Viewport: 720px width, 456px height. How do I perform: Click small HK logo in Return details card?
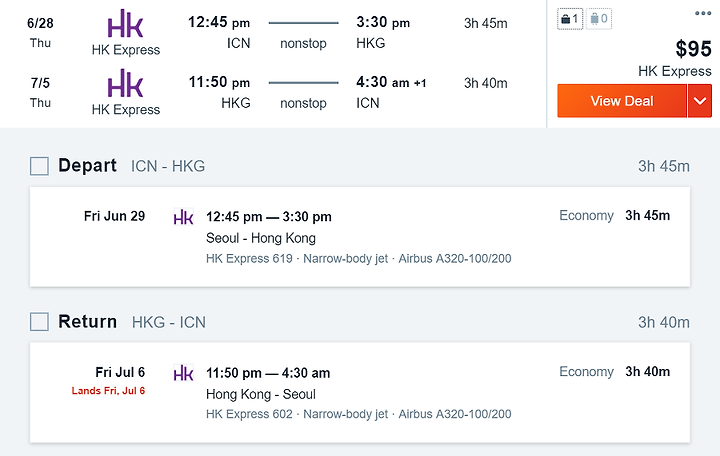pyautogui.click(x=183, y=373)
